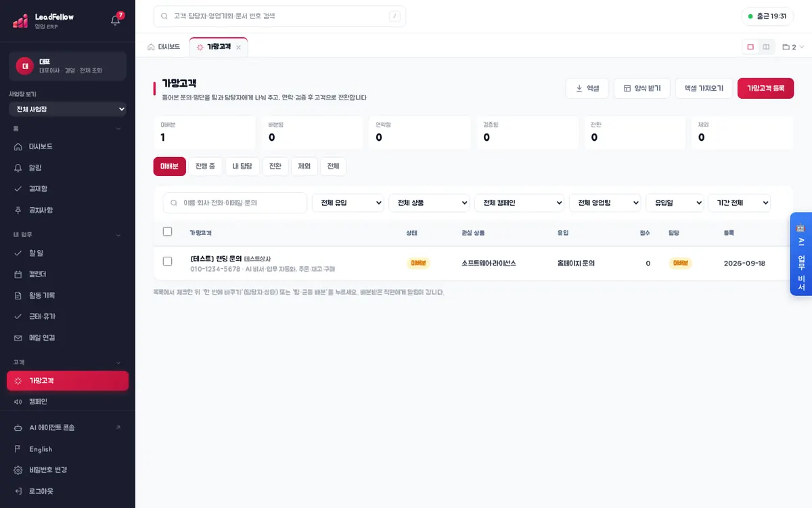
Task: Select the 전환 filter tab
Action: [x=275, y=167]
